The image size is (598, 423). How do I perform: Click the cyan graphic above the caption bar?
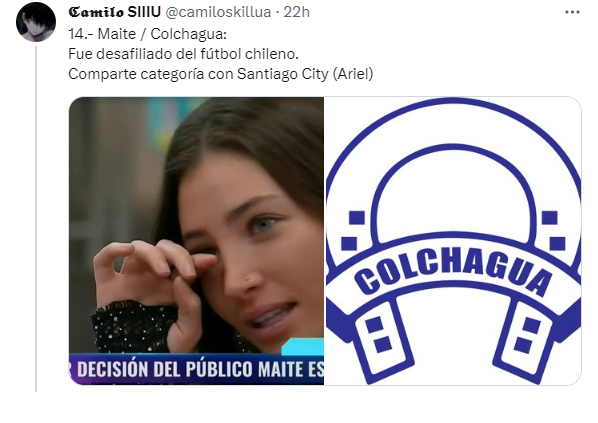303,346
